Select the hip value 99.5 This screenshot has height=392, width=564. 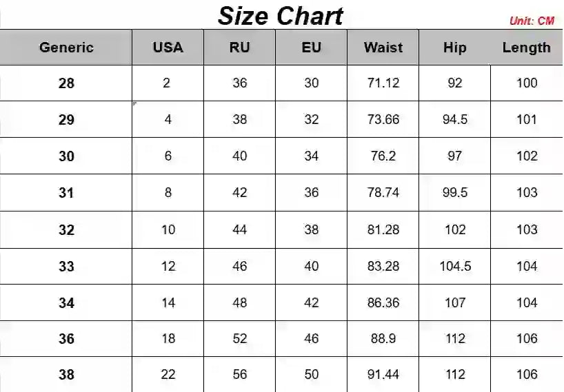(455, 192)
